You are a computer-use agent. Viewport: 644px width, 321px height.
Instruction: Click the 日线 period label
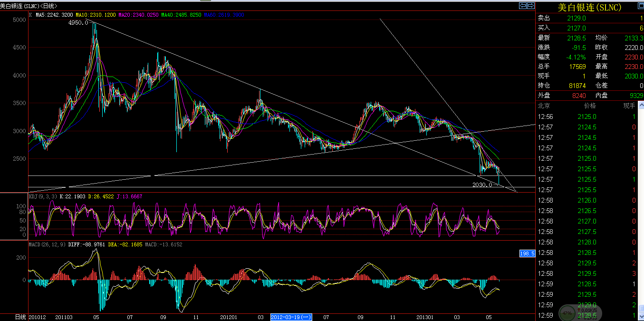[x=20, y=317]
